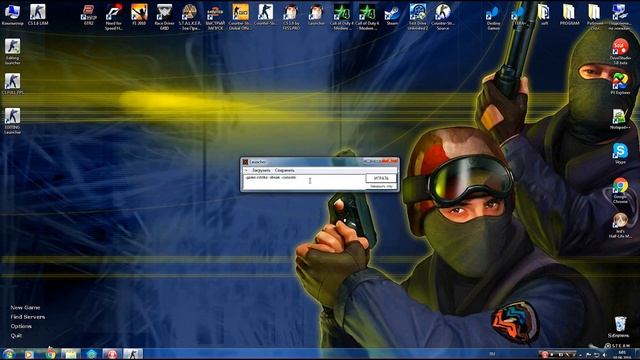The image size is (640, 360).
Task: Click Find Servers menu entry
Action: 28,317
